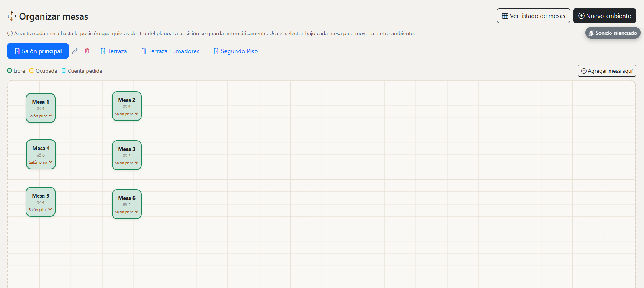This screenshot has width=644, height=288.
Task: Click the Mesa 4 table card title
Action: (41, 148)
